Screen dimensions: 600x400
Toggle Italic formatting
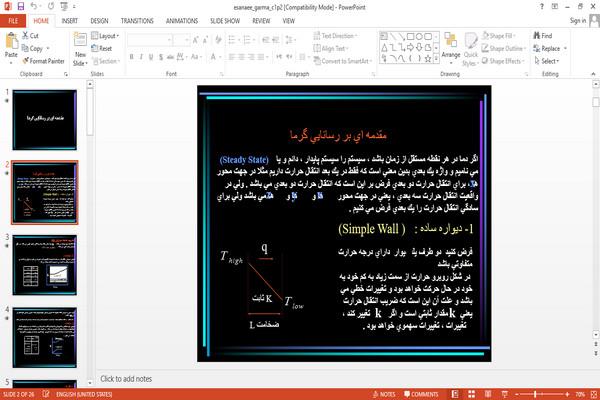coord(141,57)
